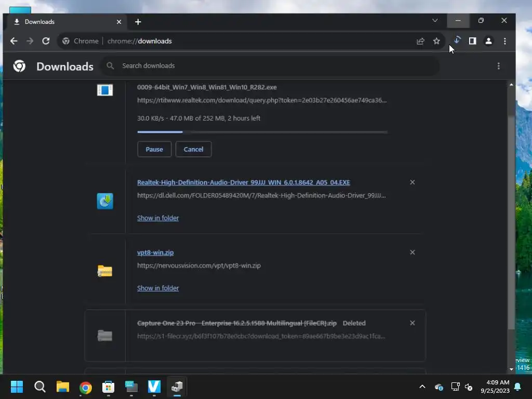532x399 pixels.
Task: Open the Realtek High Definition Audio Driver file link
Action: click(243, 182)
